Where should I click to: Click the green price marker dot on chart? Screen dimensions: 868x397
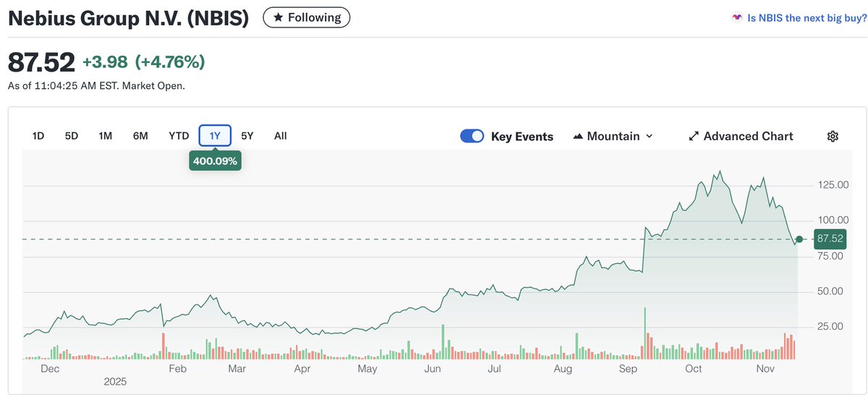coord(799,239)
